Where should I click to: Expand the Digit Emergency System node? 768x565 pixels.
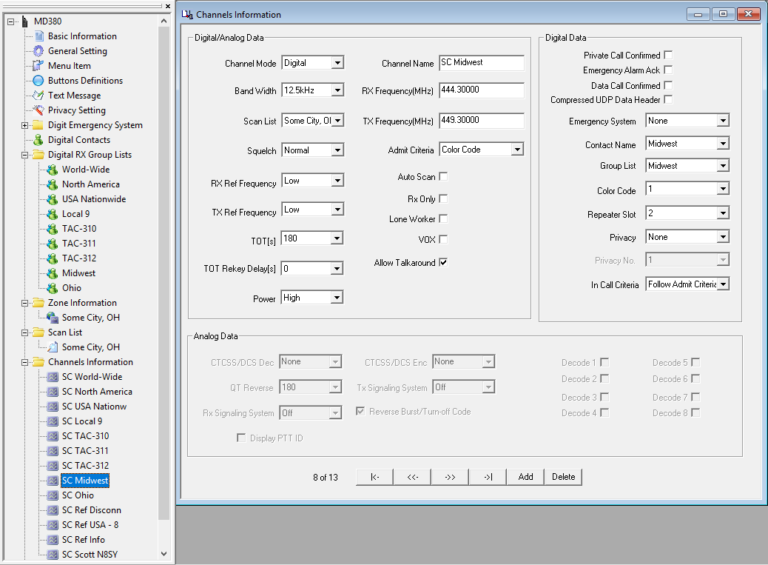point(24,125)
